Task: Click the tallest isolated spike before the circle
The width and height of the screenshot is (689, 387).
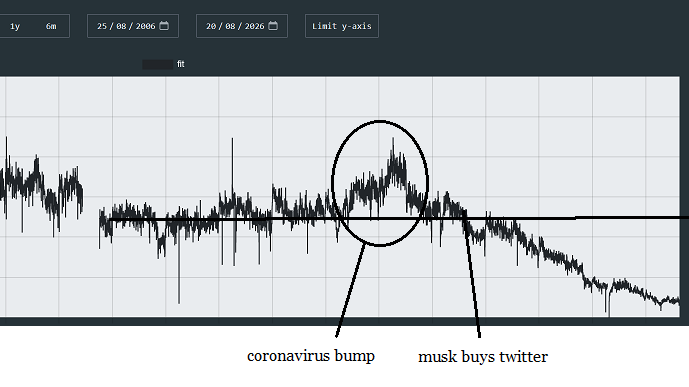Action: (x=232, y=140)
